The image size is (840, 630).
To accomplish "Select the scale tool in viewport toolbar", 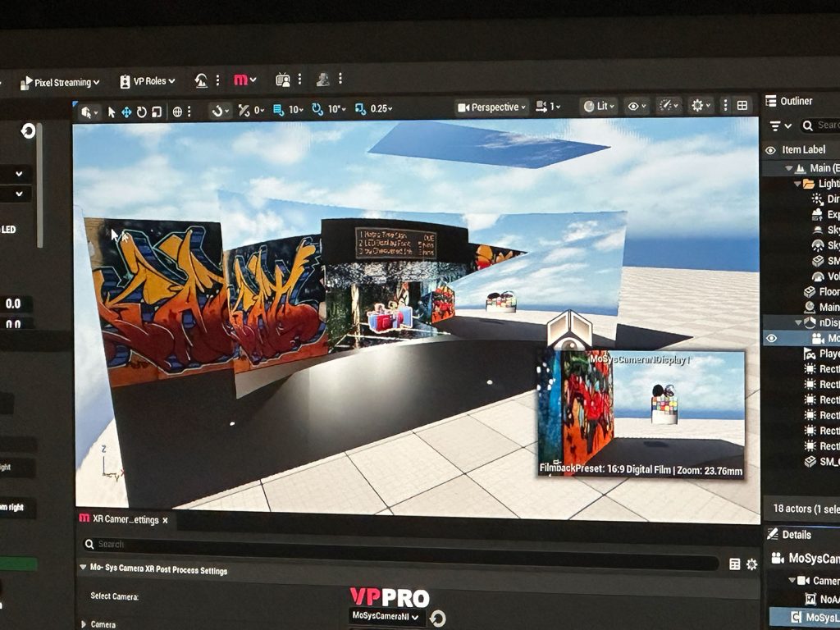I will 156,112.
